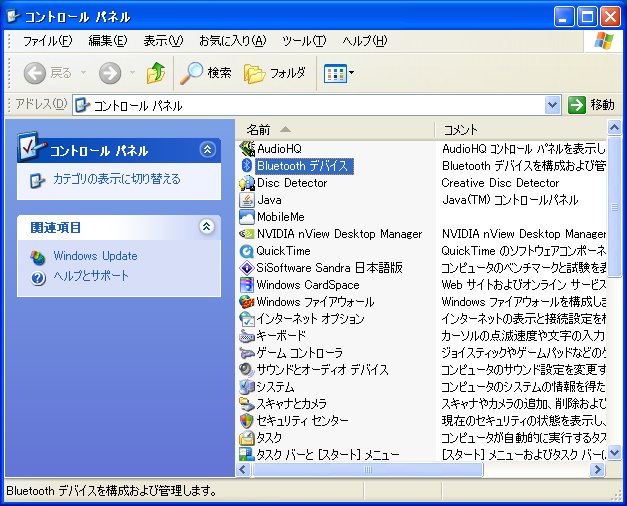Click カテゴリの表示に切り替える link
Viewport: 627px width, 506px height.
tap(117, 179)
